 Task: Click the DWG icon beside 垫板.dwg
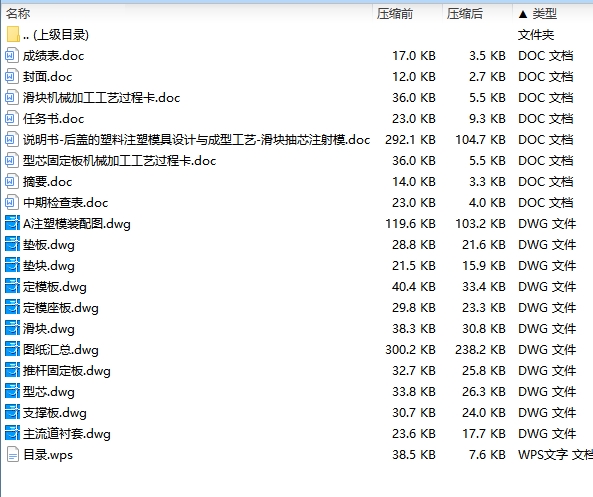pos(12,245)
